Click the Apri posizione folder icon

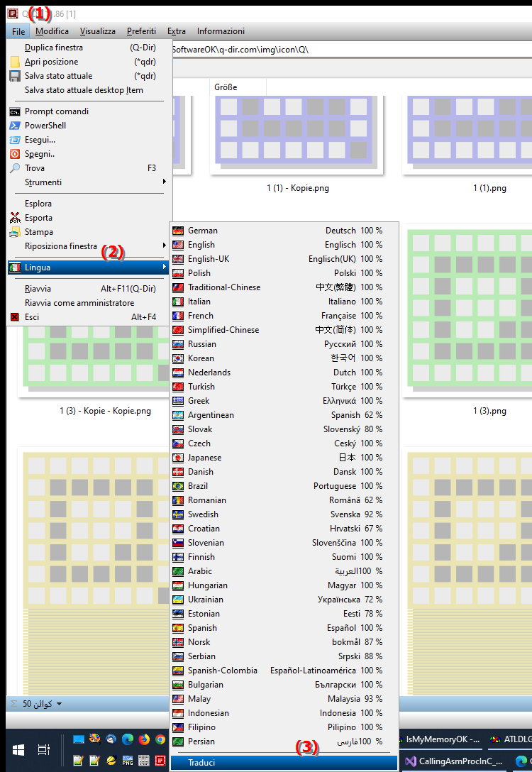tap(16, 62)
